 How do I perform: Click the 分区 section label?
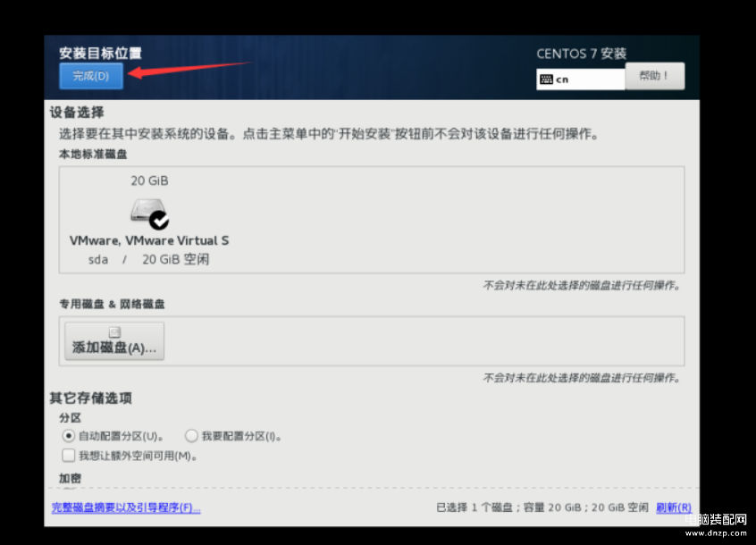pyautogui.click(x=70, y=418)
